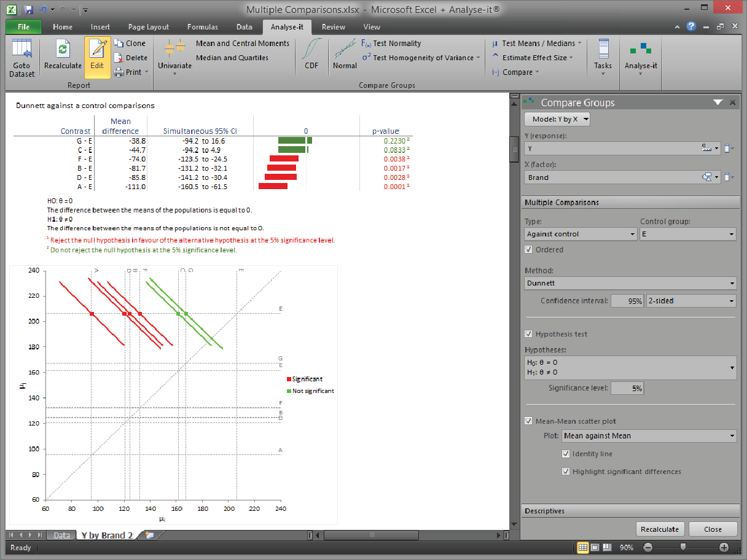Toggle the Hypothesis test checkbox
747x560 pixels.
[528, 334]
